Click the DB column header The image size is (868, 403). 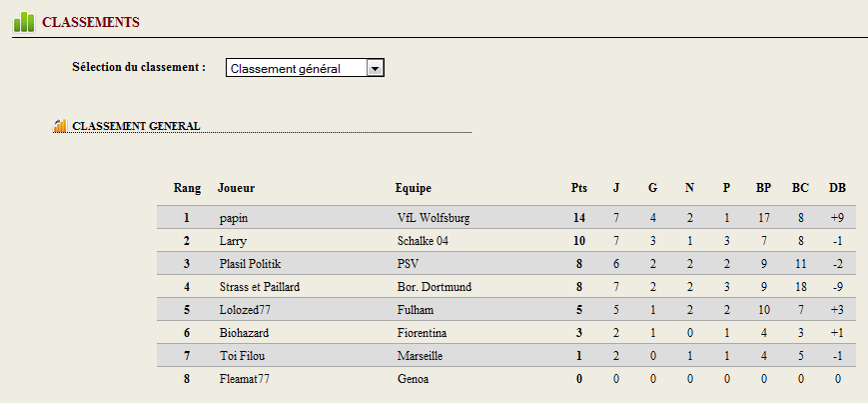(x=837, y=188)
